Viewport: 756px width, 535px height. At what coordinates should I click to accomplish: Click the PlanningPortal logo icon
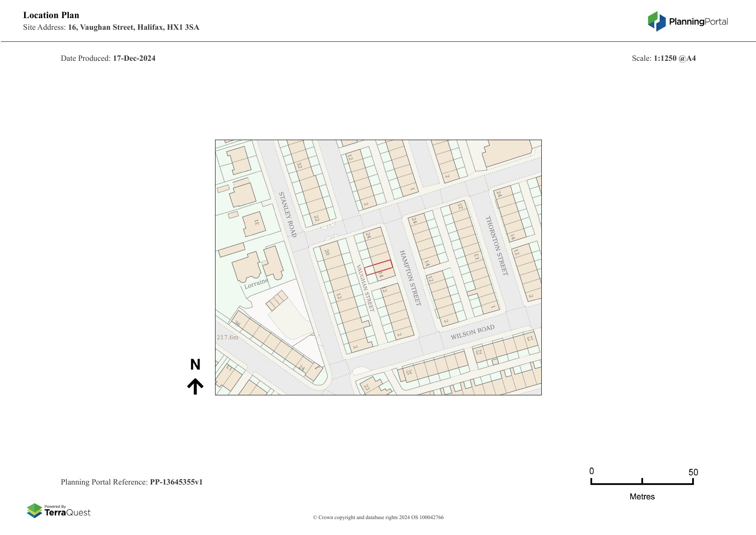tap(656, 22)
